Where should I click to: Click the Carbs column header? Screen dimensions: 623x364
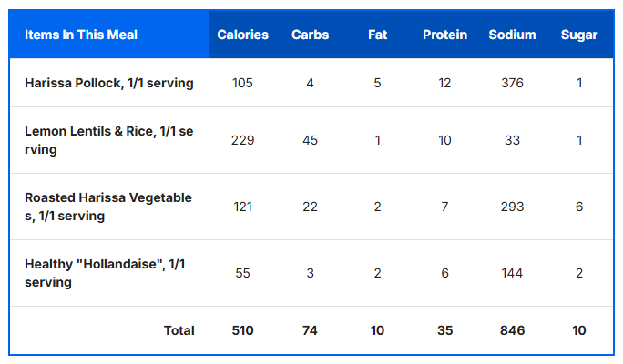click(x=311, y=35)
